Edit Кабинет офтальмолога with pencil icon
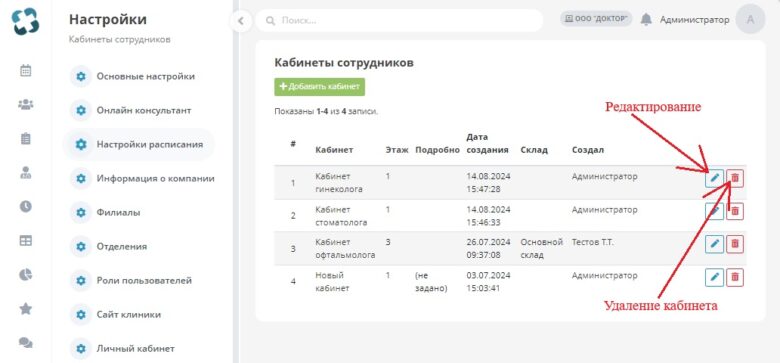The width and height of the screenshot is (780, 363). (x=714, y=244)
